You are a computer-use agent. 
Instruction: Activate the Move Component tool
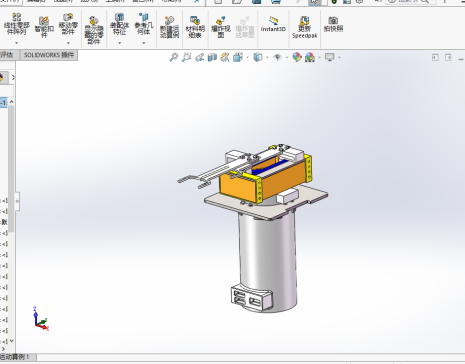tap(68, 24)
